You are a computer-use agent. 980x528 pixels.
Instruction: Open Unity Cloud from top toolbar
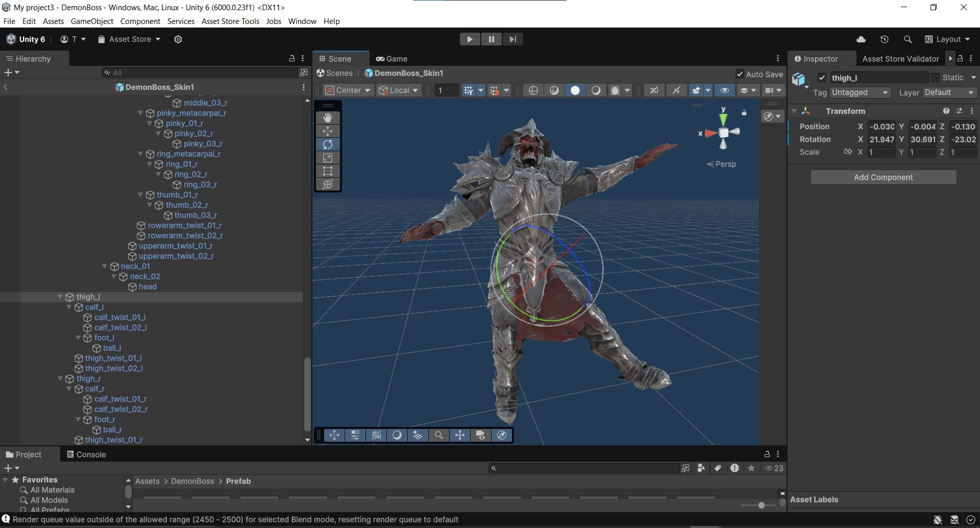tap(861, 39)
